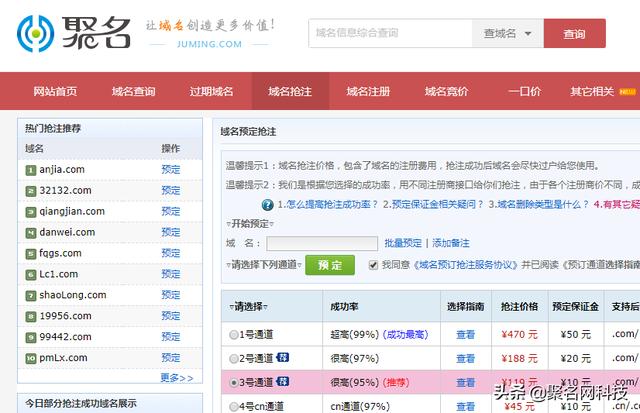640x413 pixels.
Task: Click rank badge 8 beside 19956.com
Action: coord(31,317)
